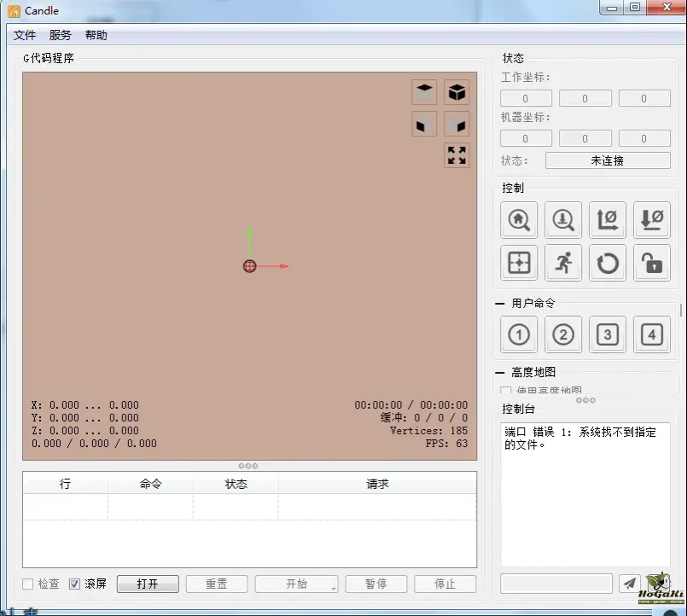Click the padlock unlock icon

pos(652,263)
